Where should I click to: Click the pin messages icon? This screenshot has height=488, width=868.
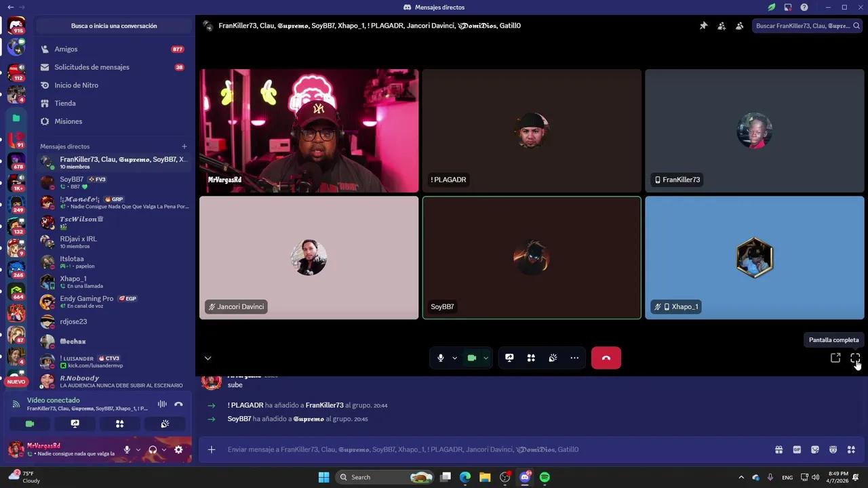point(703,25)
